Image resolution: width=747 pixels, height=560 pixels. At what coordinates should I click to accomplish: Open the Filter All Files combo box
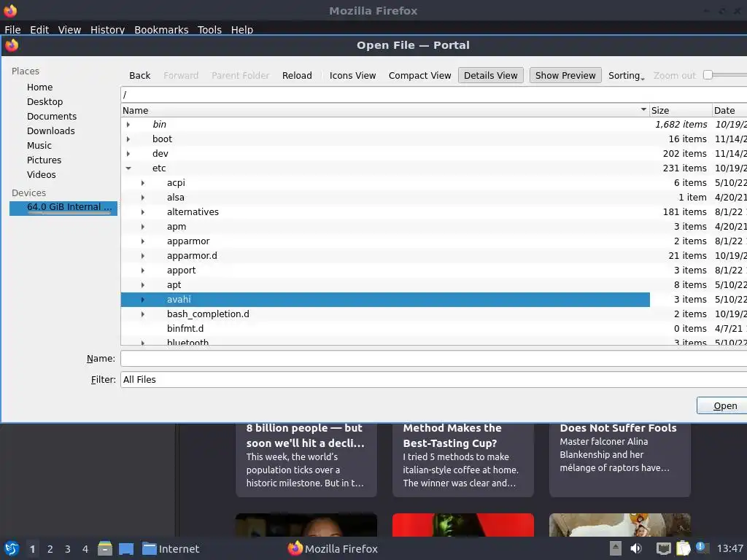click(x=433, y=379)
